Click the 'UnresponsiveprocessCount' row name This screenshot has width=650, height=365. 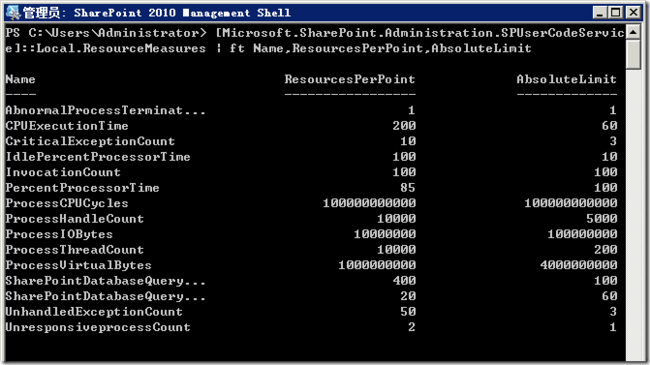pos(98,327)
